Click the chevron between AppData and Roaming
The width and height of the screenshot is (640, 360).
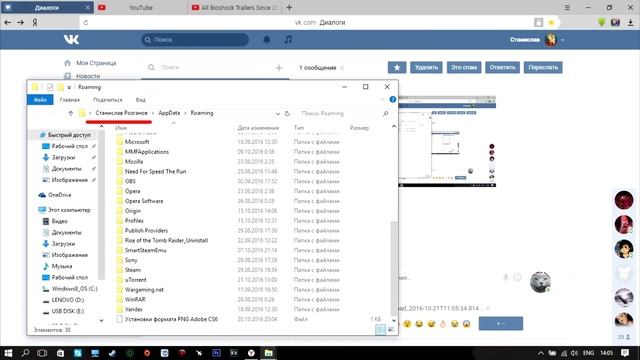pos(185,113)
